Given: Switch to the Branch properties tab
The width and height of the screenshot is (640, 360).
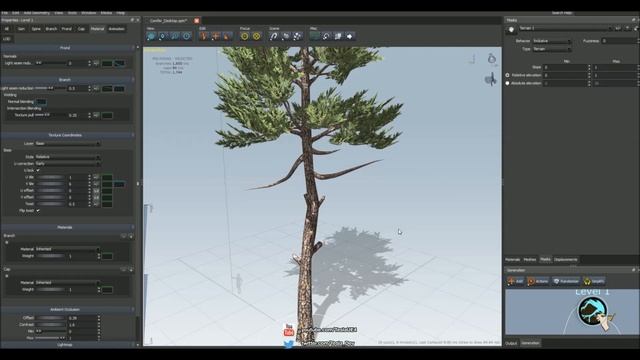Looking at the screenshot, I should [x=51, y=29].
